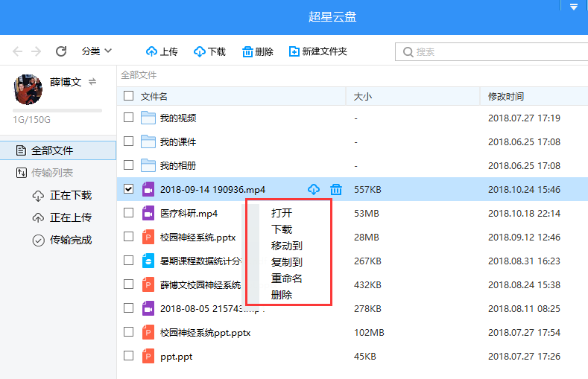This screenshot has height=379, width=588.
Task: Sort by the 文件名 column header
Action: tap(154, 97)
